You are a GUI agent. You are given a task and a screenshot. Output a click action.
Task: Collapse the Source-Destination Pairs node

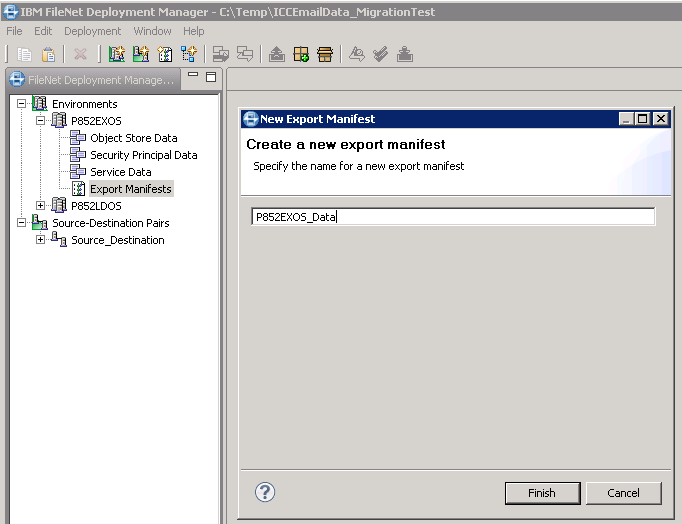pos(21,223)
